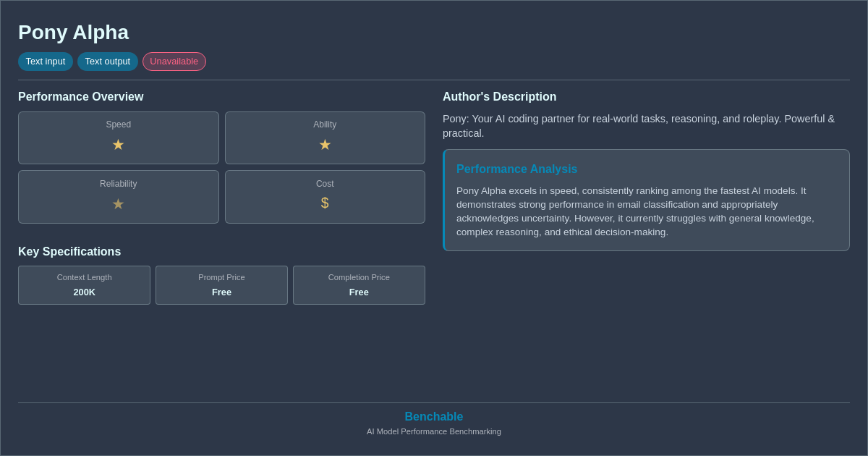Toggle the Text output badge
This screenshot has height=456, width=868.
[108, 62]
